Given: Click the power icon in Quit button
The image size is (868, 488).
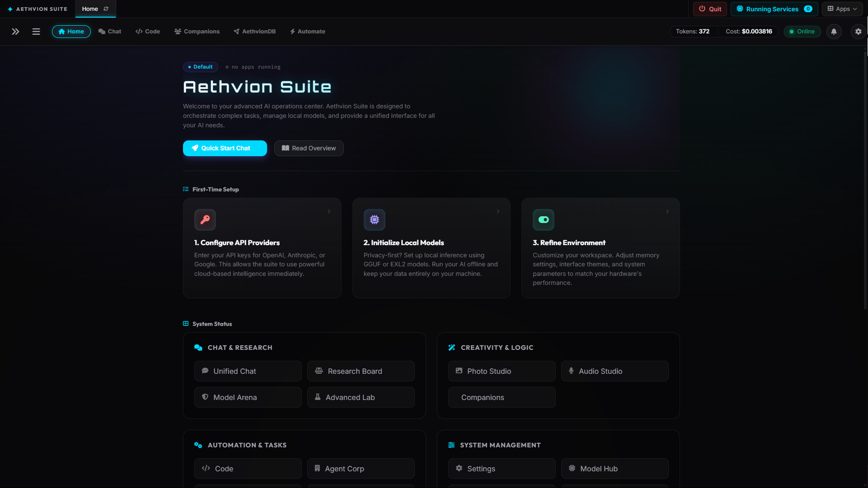Looking at the screenshot, I should (702, 9).
